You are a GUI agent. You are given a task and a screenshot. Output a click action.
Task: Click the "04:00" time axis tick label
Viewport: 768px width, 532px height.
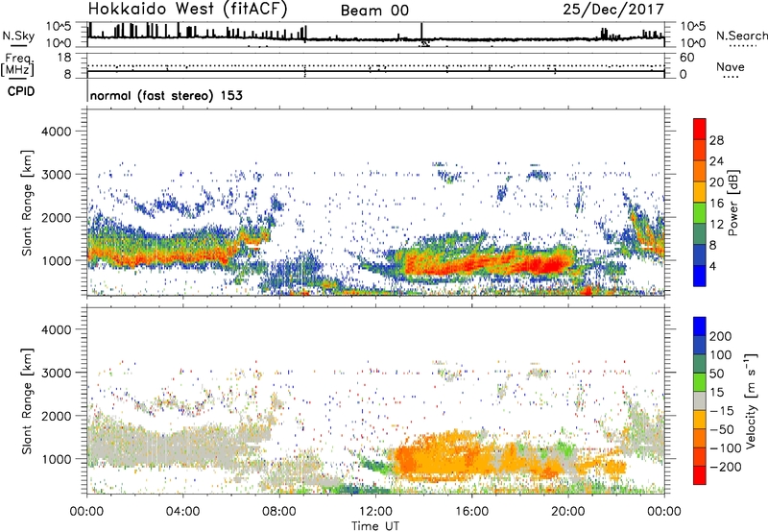coord(182,512)
